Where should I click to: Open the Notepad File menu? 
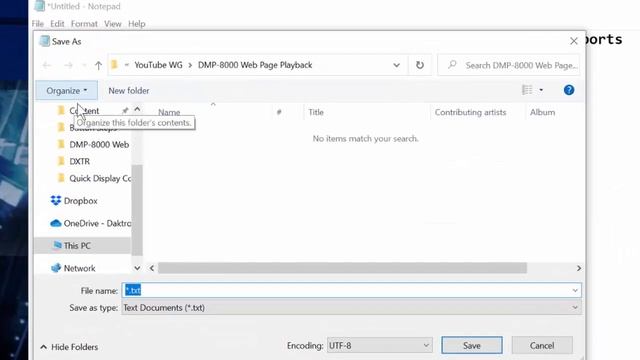point(38,24)
